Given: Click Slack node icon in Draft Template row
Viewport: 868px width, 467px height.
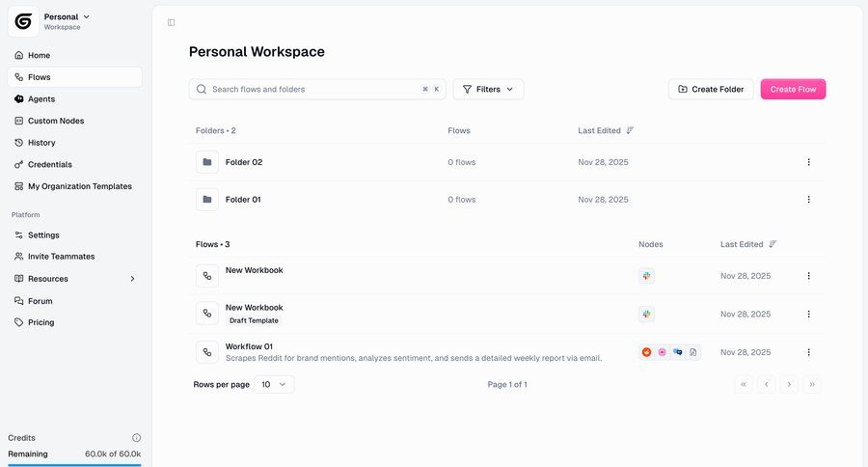Looking at the screenshot, I should [646, 315].
